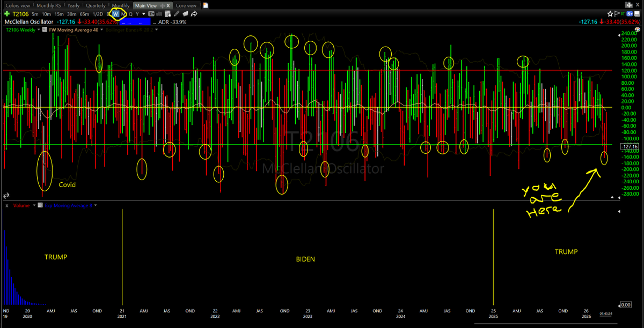This screenshot has width=644, height=328.
Task: Click the table icon before Exp Moving Average
Action: pos(40,205)
